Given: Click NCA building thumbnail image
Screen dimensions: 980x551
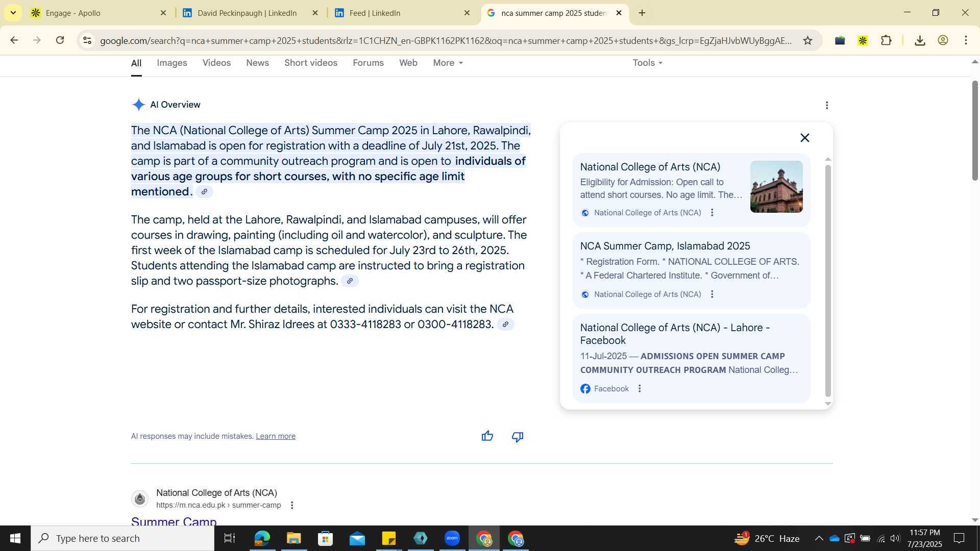Looking at the screenshot, I should tap(776, 187).
